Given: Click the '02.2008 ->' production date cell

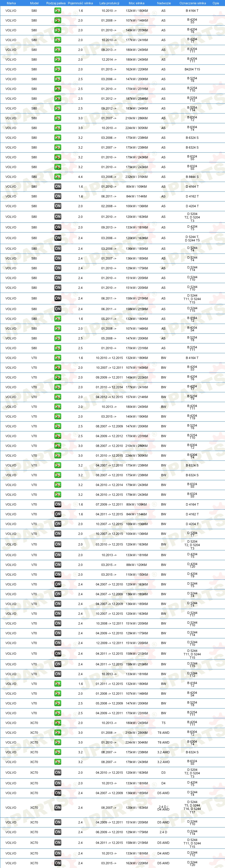Looking at the screenshot, I should (109, 206).
